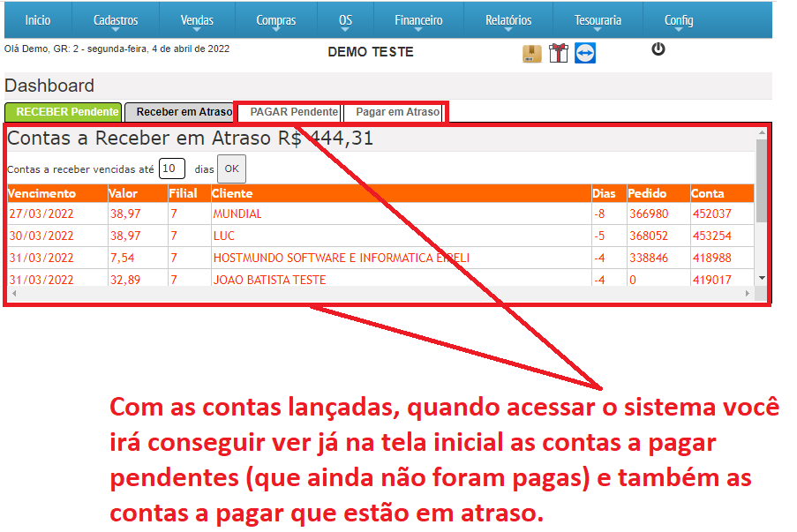Select the Receber em Atraso tab

click(x=180, y=112)
